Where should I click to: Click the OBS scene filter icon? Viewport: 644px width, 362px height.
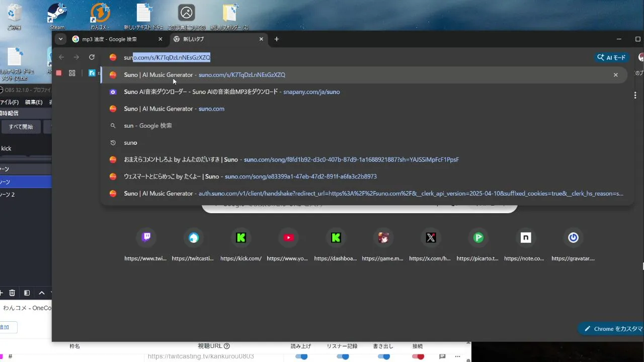click(27, 293)
